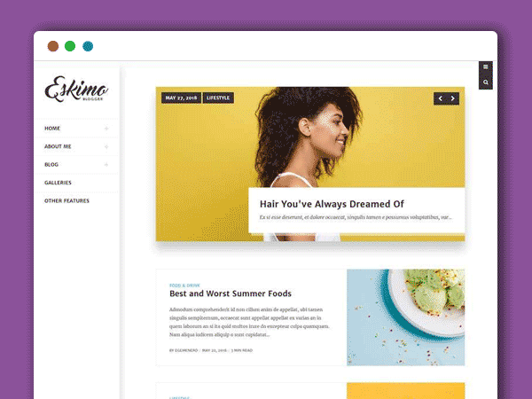The height and width of the screenshot is (399, 532).
Task: Click the May 27, 2018 date tag
Action: tap(181, 98)
